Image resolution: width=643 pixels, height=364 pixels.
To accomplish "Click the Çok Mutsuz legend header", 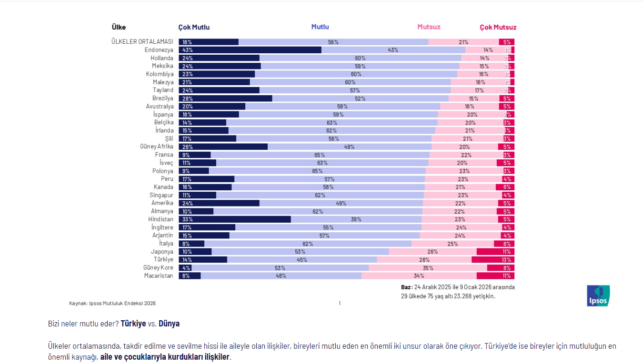I will point(498,27).
